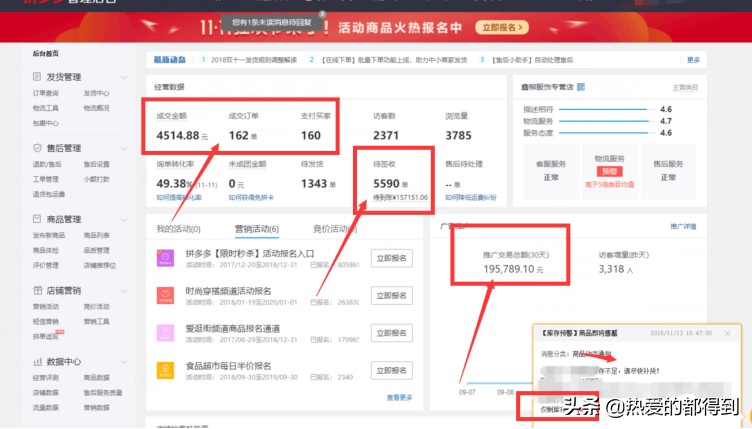Click the 待签收 count 5590
The image size is (752, 429).
pos(386,183)
